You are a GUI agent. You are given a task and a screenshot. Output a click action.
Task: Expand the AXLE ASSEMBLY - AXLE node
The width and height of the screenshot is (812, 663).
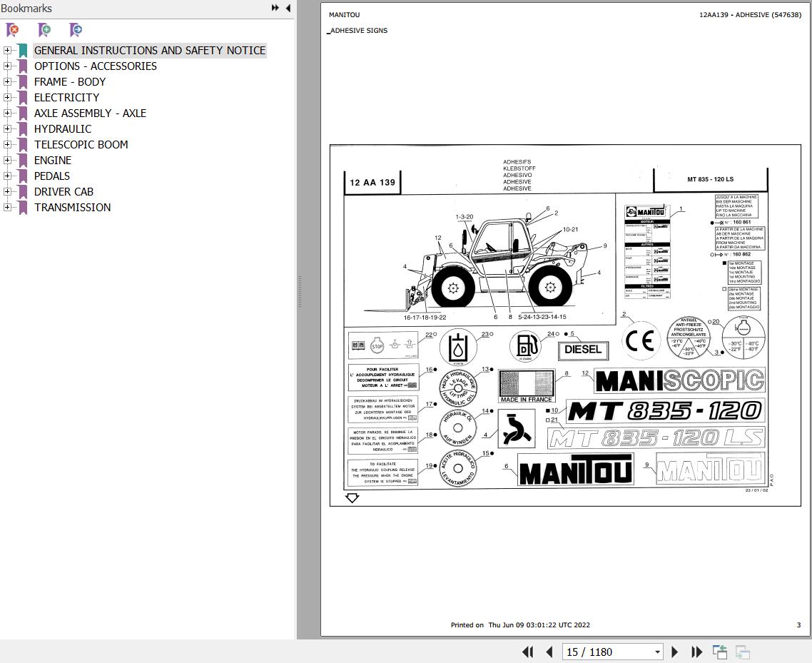click(x=7, y=113)
